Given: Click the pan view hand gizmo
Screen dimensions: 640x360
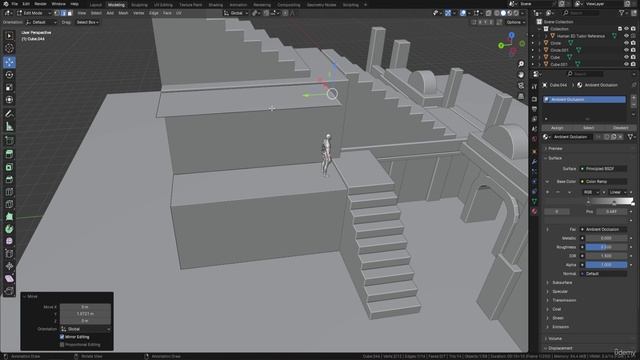Looking at the screenshot, I should (521, 75).
